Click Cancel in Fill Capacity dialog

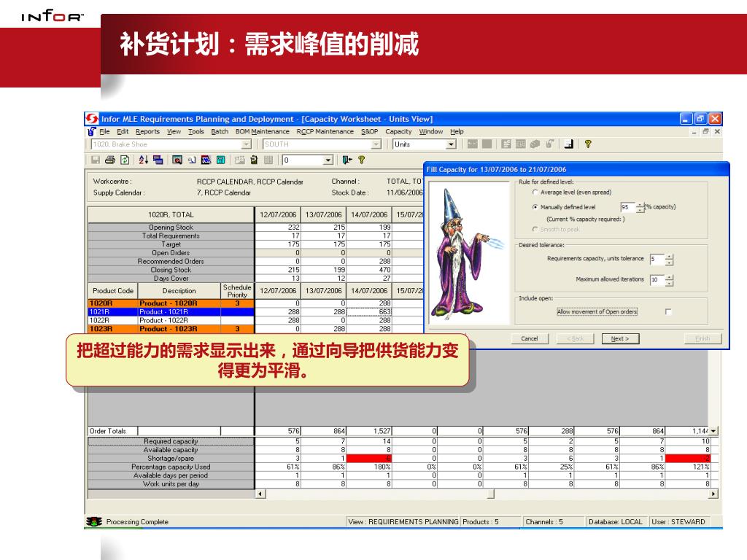coord(530,338)
